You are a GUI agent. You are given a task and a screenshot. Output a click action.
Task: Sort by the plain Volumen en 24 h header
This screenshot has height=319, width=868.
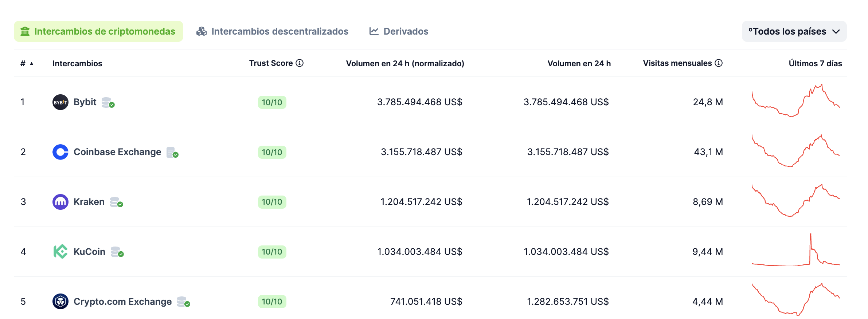[x=579, y=63]
